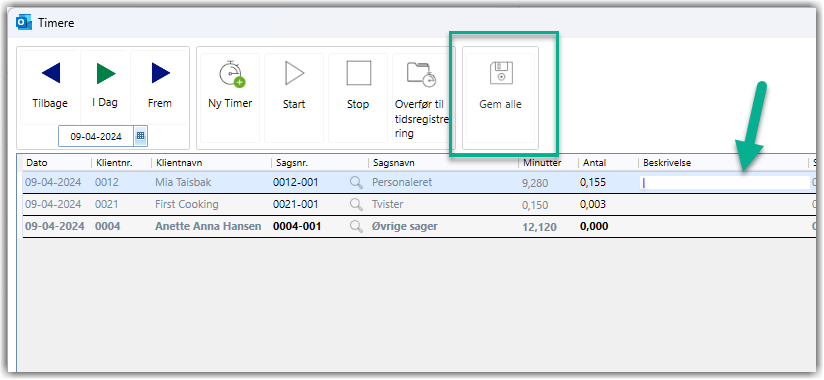The height and width of the screenshot is (380, 824).
Task: Click magnifier on Anette Anna Hansen row
Action: [x=356, y=227]
